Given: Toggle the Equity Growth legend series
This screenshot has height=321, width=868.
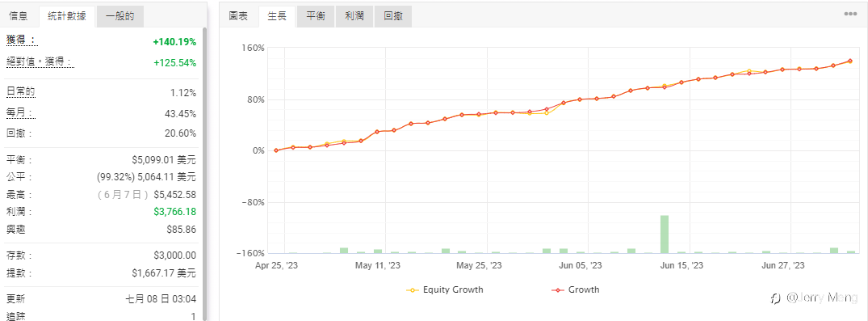Looking at the screenshot, I should 445,289.
